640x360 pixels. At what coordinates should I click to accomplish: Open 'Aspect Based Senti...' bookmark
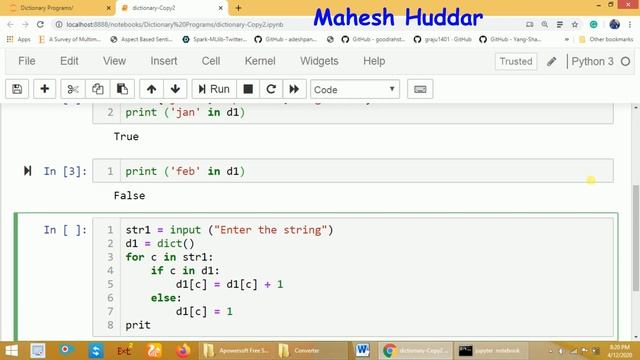142,39
